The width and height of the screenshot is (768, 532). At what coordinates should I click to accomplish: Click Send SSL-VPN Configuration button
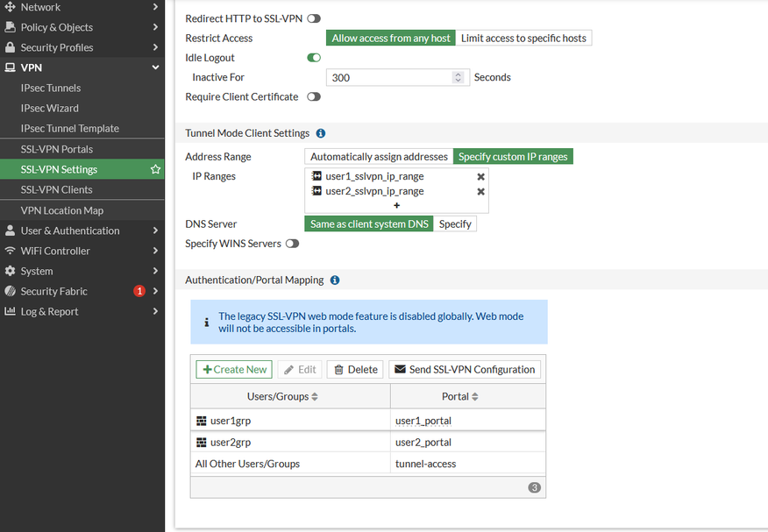tap(464, 369)
